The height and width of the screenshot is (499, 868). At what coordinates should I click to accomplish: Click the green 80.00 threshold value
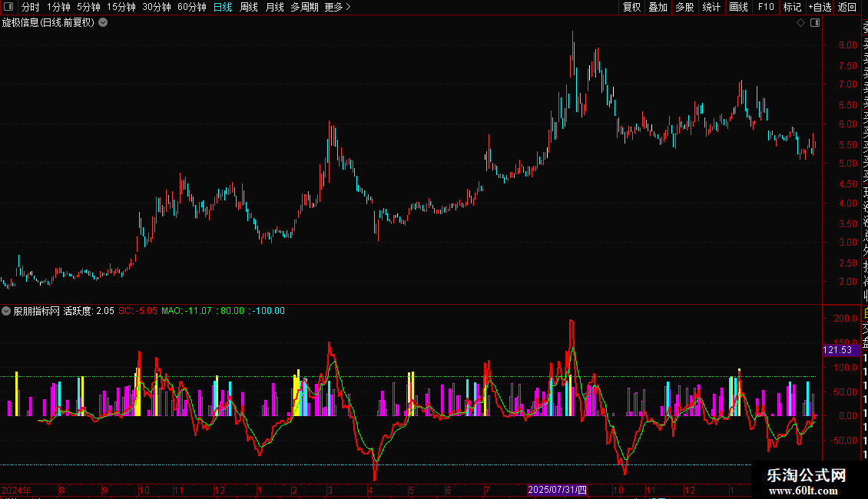click(232, 311)
